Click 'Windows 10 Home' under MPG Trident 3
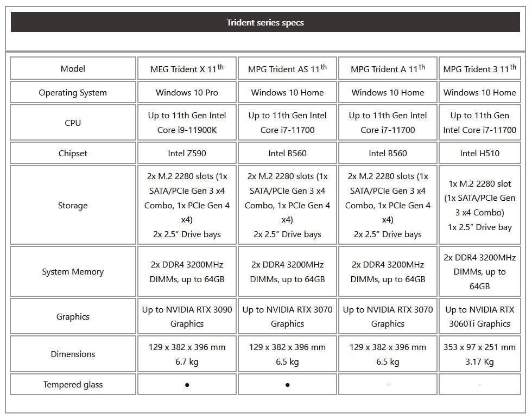Image resolution: width=532 pixels, height=420 pixels. 480,92
